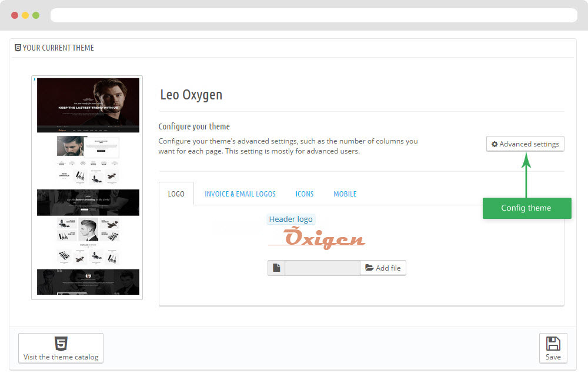Click the Configure your theme heading
The image size is (588, 373).
(x=194, y=126)
